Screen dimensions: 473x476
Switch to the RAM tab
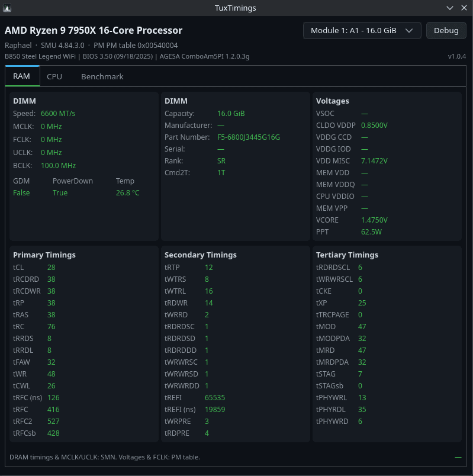click(x=21, y=76)
